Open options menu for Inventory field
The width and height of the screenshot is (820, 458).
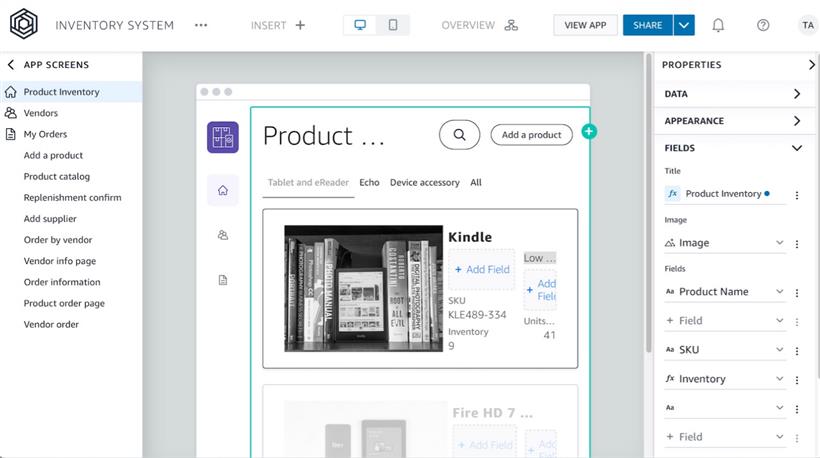(797, 380)
